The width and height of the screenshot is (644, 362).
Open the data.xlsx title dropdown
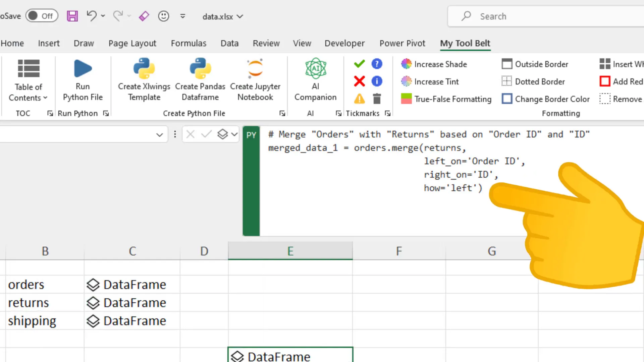(239, 16)
